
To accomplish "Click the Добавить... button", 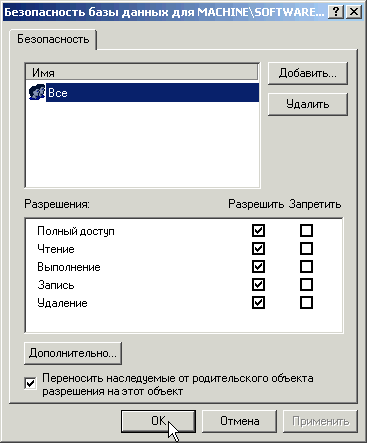I will (x=308, y=73).
